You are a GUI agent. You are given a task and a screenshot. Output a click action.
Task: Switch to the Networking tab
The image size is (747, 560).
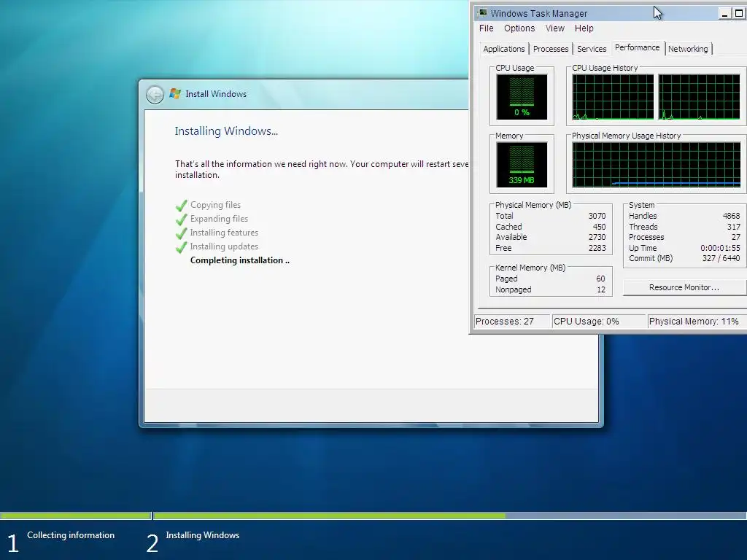(688, 49)
